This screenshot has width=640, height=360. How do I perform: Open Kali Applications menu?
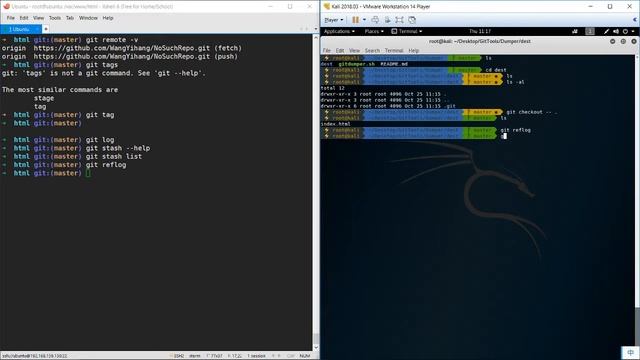(x=339, y=31)
